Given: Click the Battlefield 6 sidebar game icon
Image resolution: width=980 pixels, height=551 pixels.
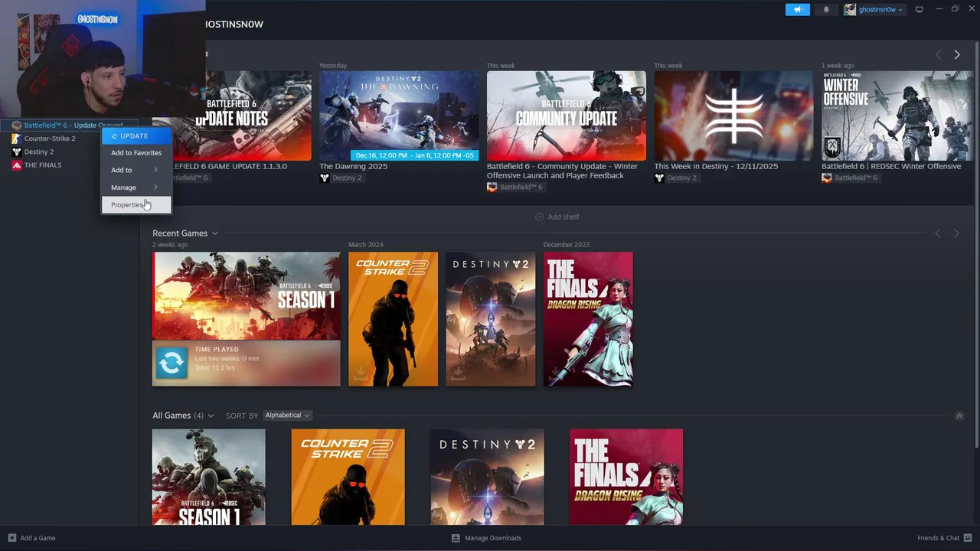Looking at the screenshot, I should pyautogui.click(x=17, y=126).
